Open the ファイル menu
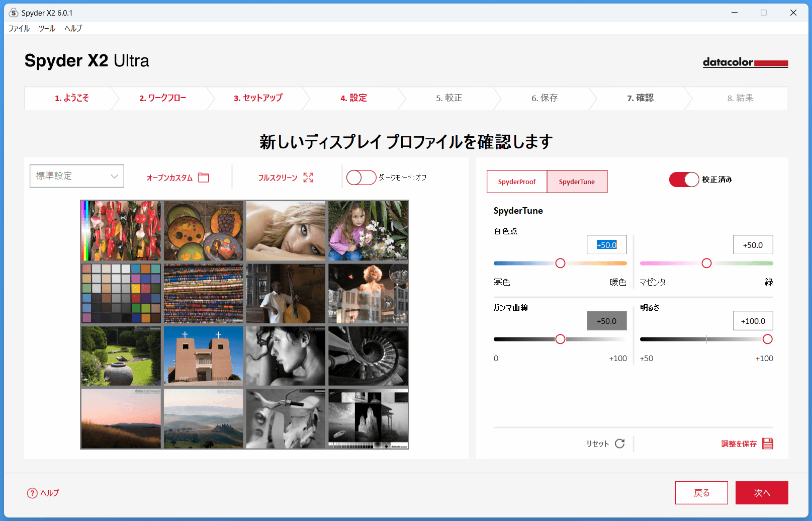The height and width of the screenshot is (521, 812). [19, 29]
